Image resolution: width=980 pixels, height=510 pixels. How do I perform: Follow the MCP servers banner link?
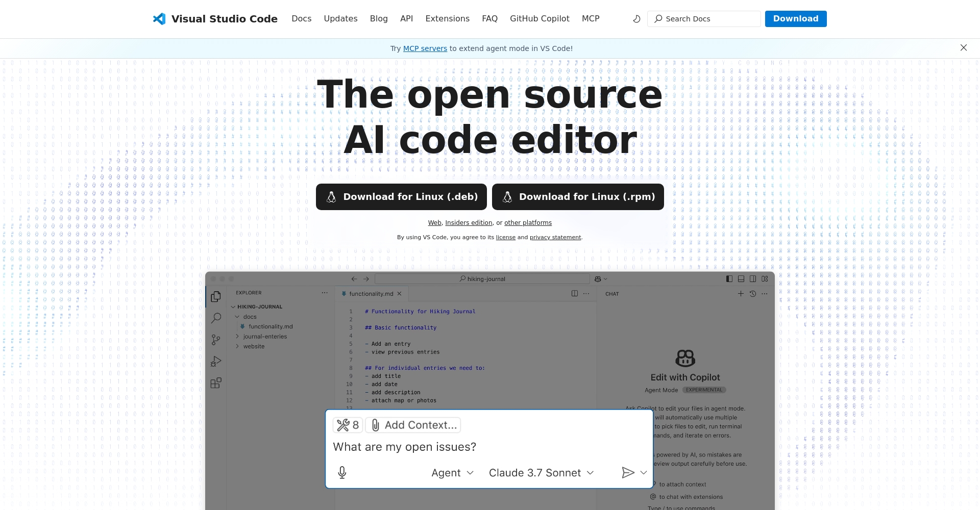click(x=425, y=48)
